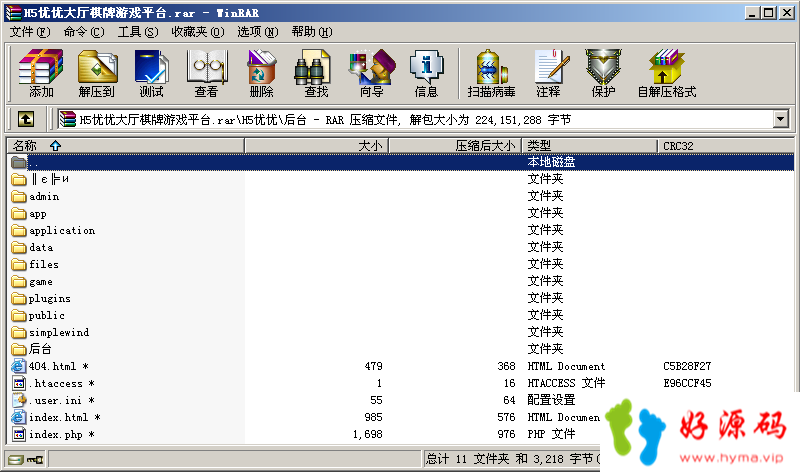Image resolution: width=800 pixels, height=472 pixels.
Task: Sort by CRC32 column header
Action: click(725, 146)
